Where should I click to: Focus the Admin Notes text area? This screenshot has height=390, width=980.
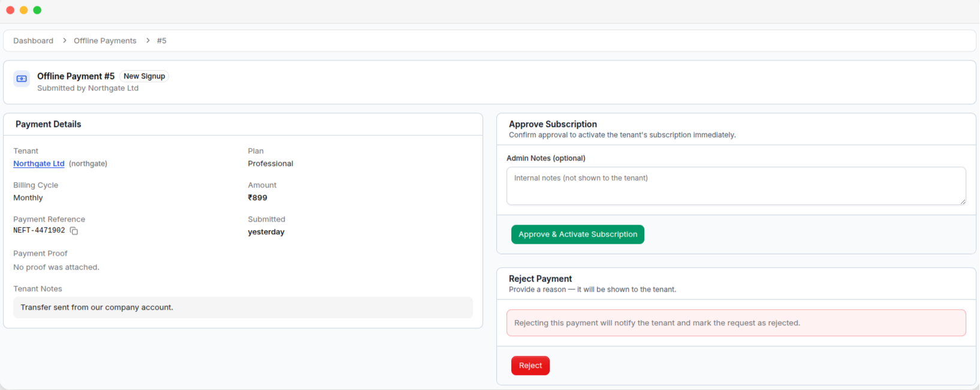pos(736,186)
